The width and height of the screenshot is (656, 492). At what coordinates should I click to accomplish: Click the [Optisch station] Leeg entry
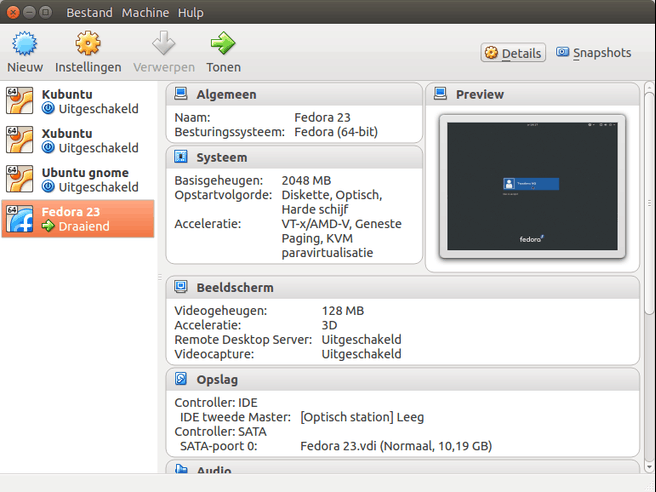(x=362, y=417)
